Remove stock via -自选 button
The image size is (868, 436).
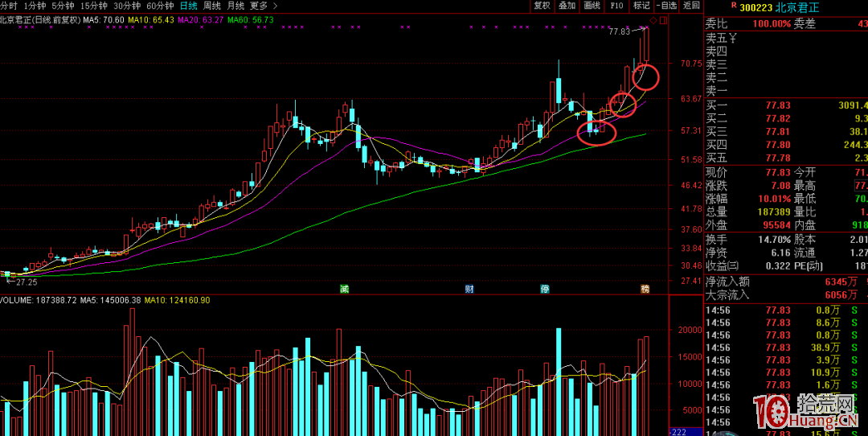point(666,6)
